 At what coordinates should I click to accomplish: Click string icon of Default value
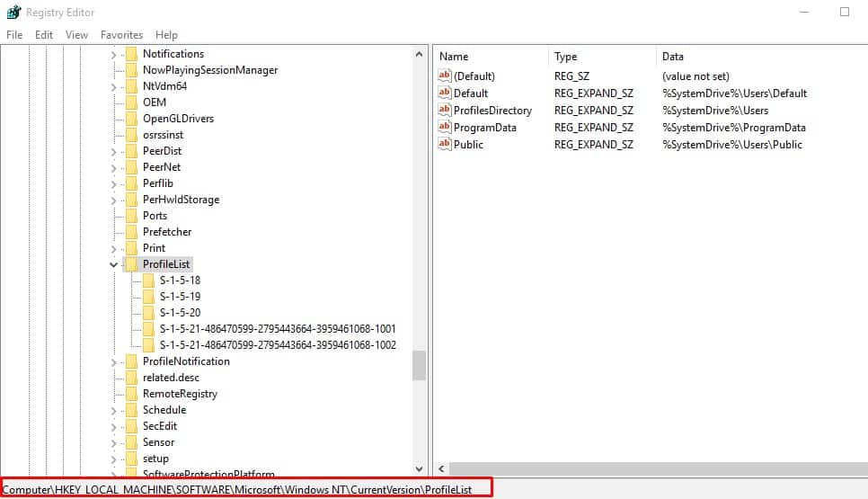[445, 93]
